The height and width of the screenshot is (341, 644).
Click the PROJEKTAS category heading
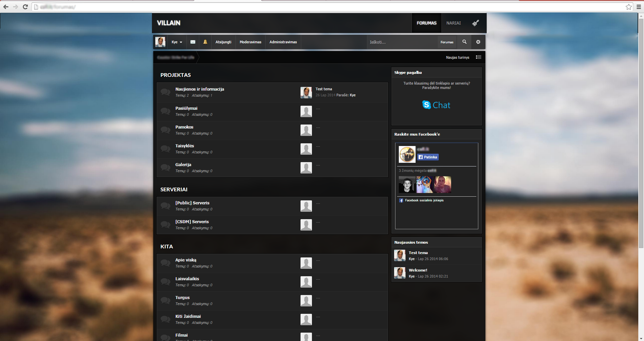pyautogui.click(x=175, y=75)
